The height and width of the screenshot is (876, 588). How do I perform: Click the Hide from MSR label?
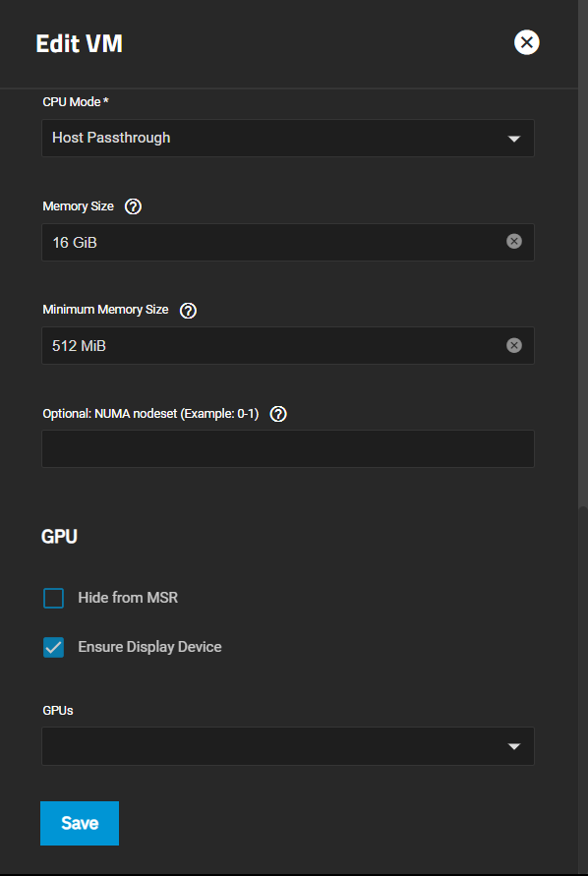128,598
